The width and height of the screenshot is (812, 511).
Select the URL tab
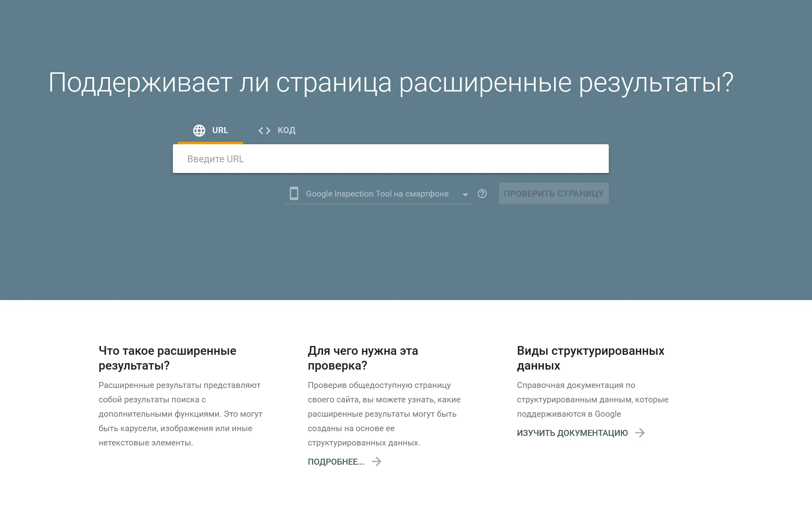(x=220, y=130)
